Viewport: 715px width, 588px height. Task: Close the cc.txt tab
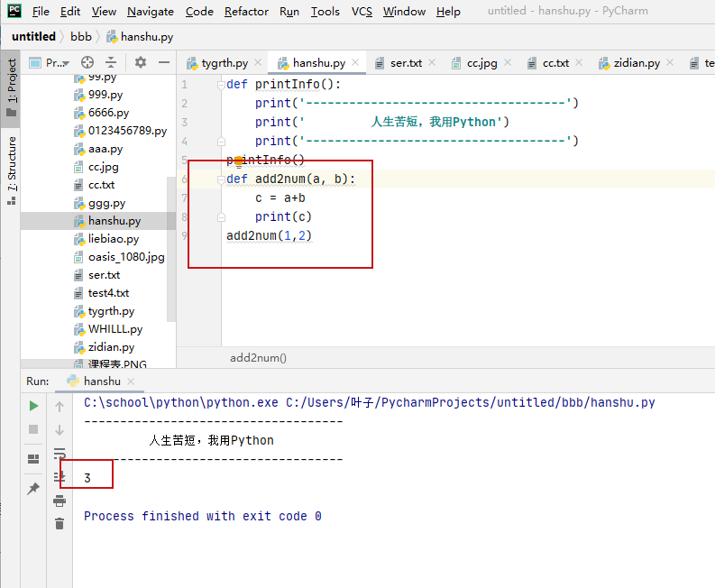tap(579, 62)
